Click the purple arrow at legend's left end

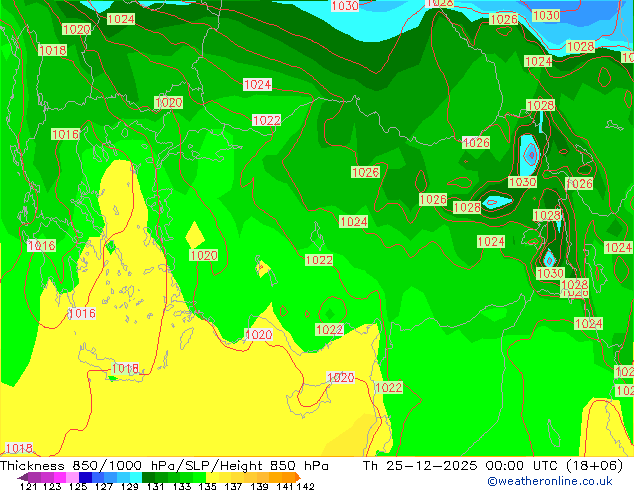[x=23, y=477]
